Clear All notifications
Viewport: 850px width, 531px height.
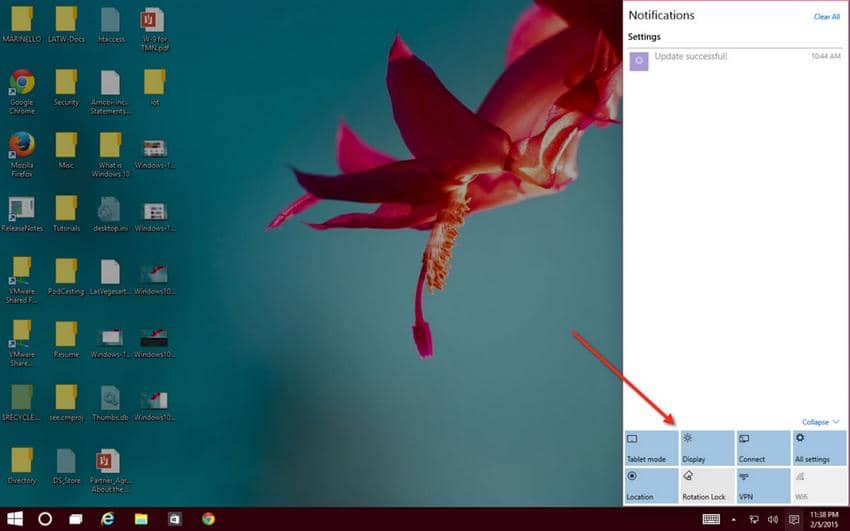[x=826, y=17]
